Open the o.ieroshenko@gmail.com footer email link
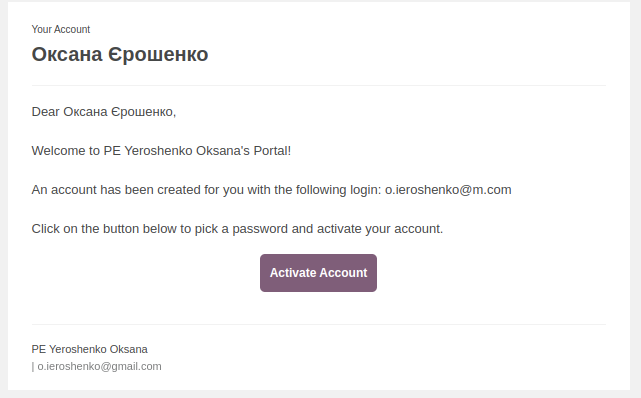The height and width of the screenshot is (398, 641). click(x=99, y=366)
